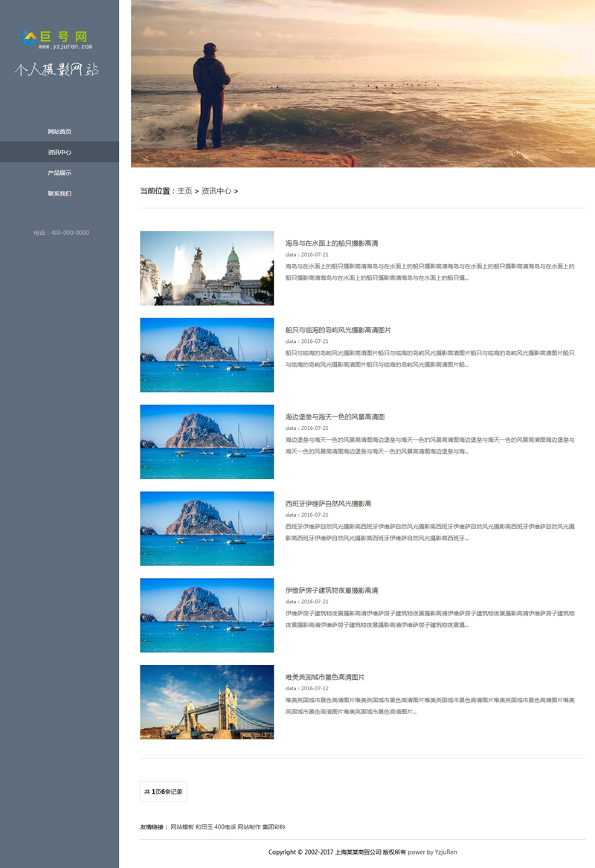
Task: Open article 伊维萨房子建筑物夜景摄影高清
Action: pyautogui.click(x=332, y=591)
